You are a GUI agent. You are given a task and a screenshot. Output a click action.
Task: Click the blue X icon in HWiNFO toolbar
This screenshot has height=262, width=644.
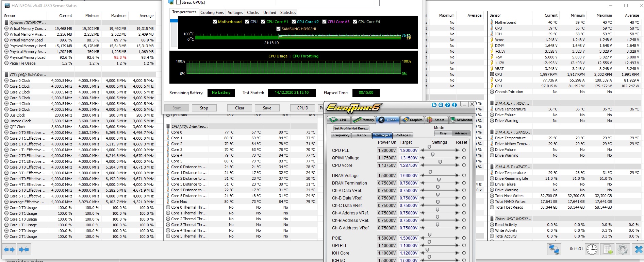click(x=638, y=249)
